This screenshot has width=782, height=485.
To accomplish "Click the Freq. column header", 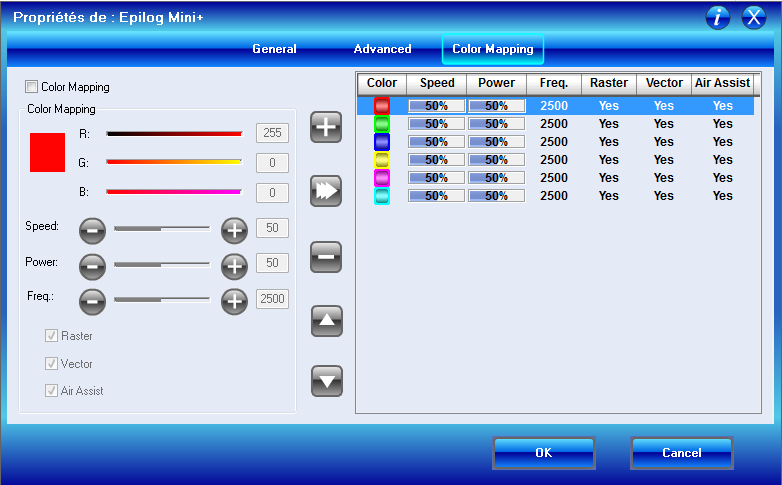I will coord(554,83).
